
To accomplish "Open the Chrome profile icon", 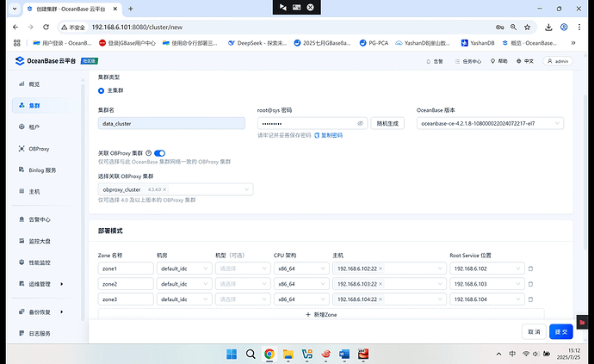I will [564, 28].
